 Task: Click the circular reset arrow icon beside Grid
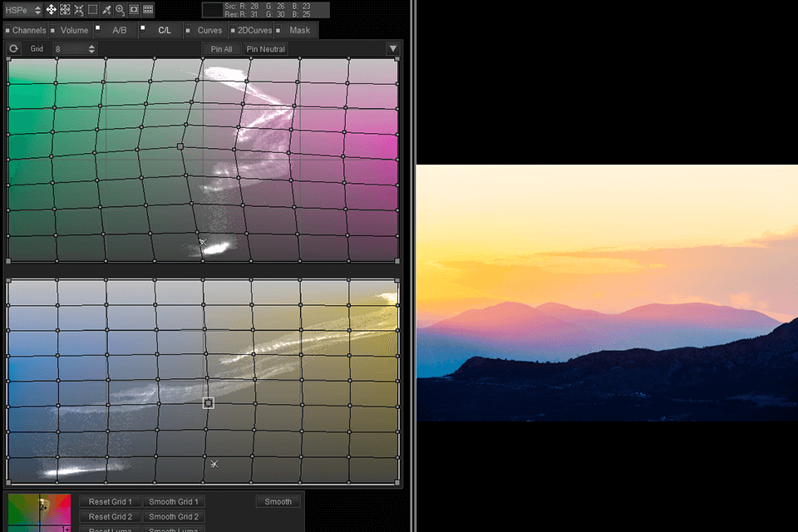pyautogui.click(x=14, y=49)
